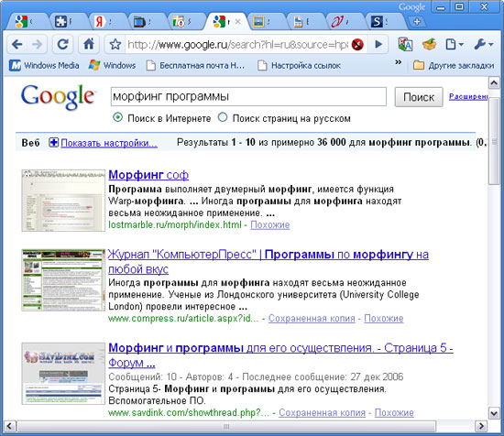This screenshot has width=504, height=436.
Task: Click Похожие for the compress.ru result
Action: coord(384,319)
